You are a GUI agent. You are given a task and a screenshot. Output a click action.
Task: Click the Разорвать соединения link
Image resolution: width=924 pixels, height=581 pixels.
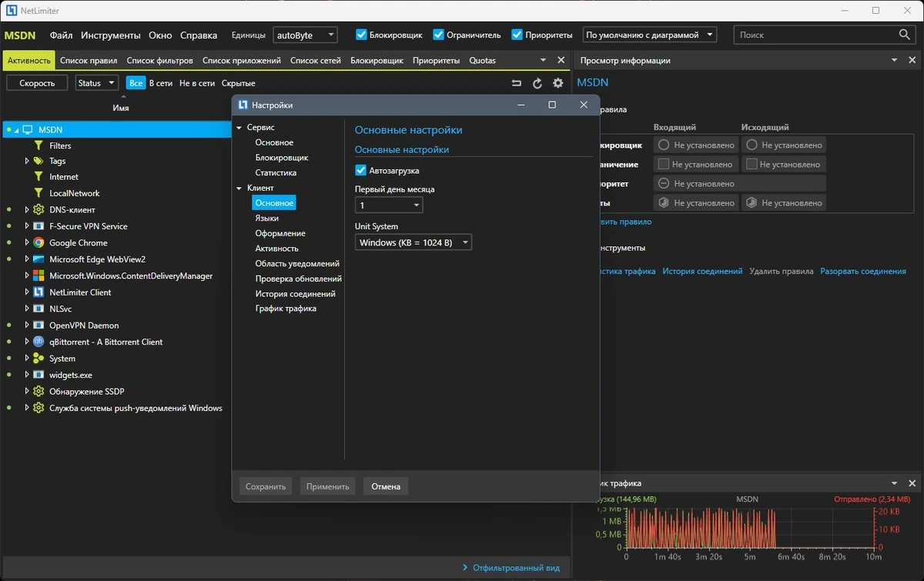[863, 271]
